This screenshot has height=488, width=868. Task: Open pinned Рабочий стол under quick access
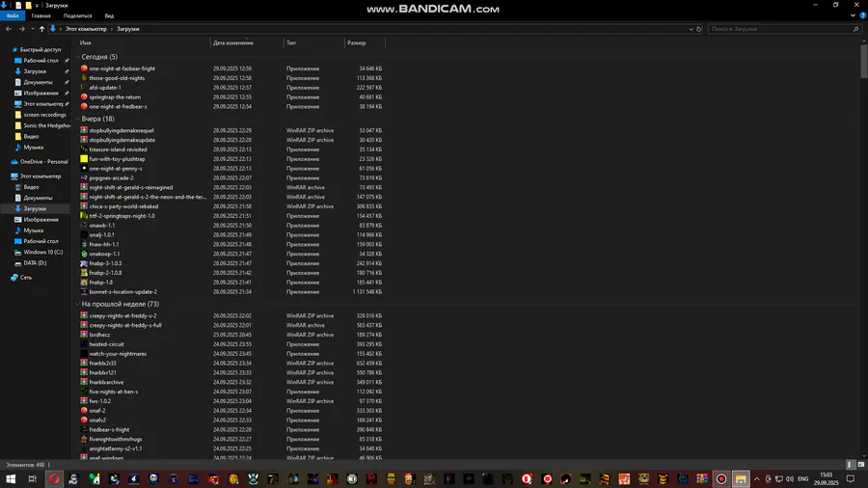(x=41, y=61)
